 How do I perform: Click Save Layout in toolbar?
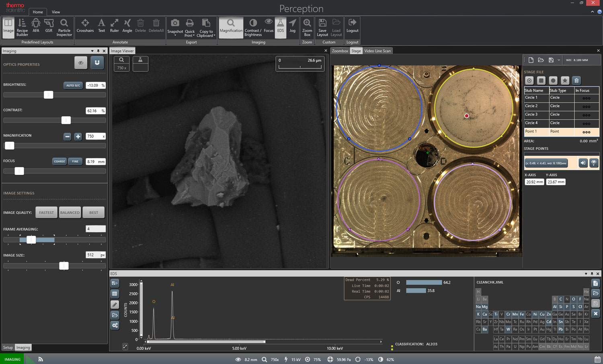pos(322,27)
